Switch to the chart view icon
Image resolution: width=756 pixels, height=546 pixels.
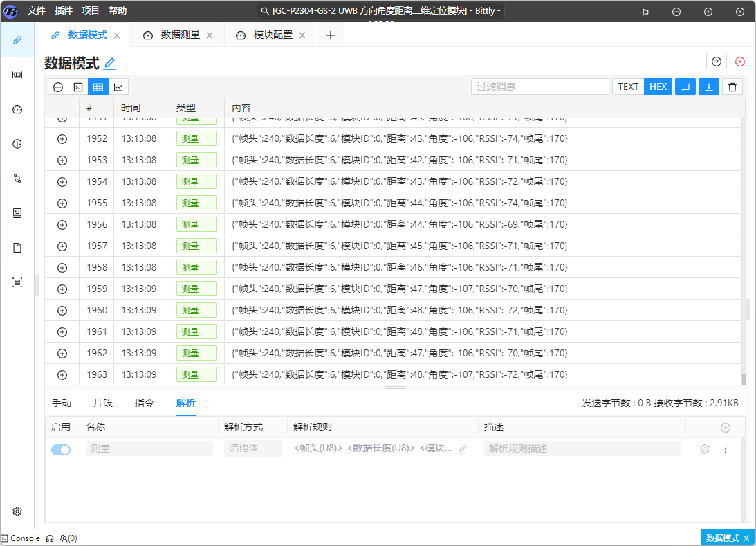[x=118, y=87]
